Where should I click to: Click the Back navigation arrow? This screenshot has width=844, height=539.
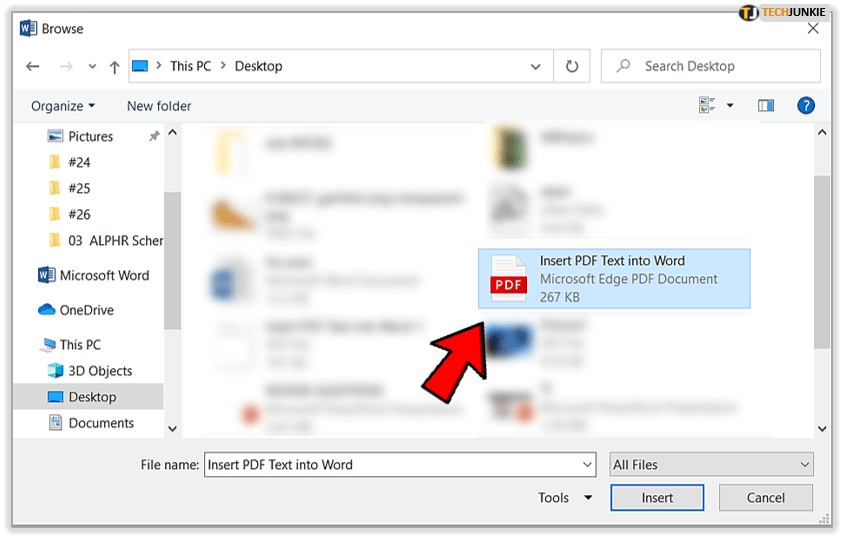[32, 67]
